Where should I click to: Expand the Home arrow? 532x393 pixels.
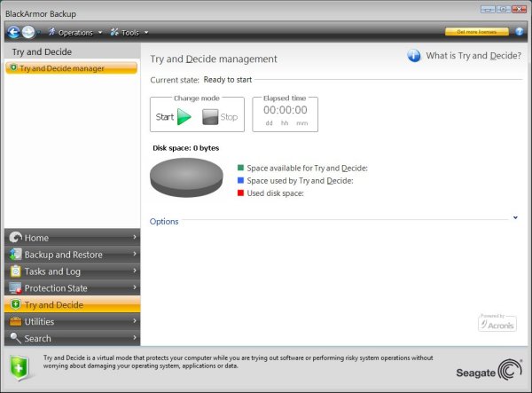135,237
